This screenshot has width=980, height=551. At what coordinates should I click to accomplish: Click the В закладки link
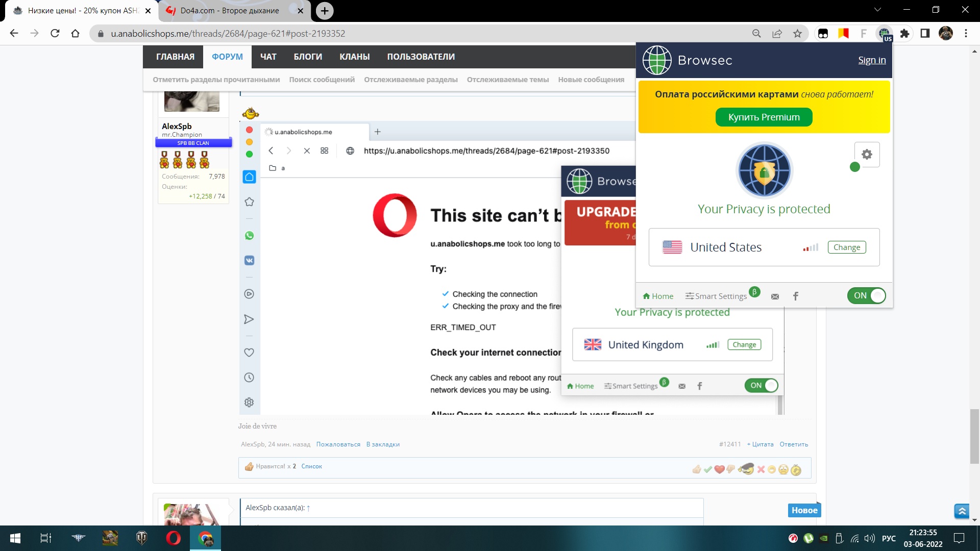click(383, 444)
